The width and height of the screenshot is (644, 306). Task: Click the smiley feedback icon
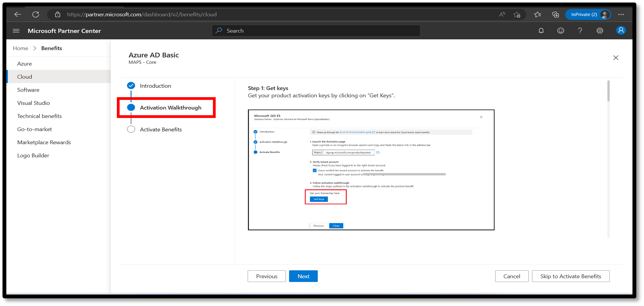(x=560, y=31)
